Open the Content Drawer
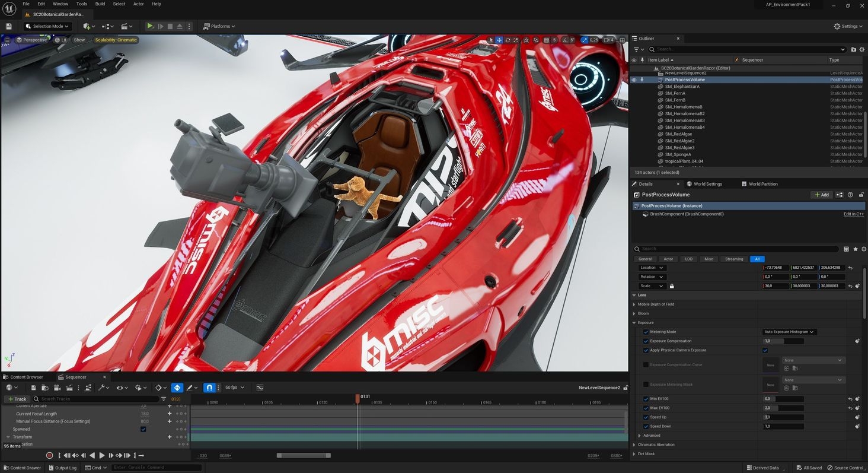Image resolution: width=868 pixels, height=473 pixels. click(21, 468)
